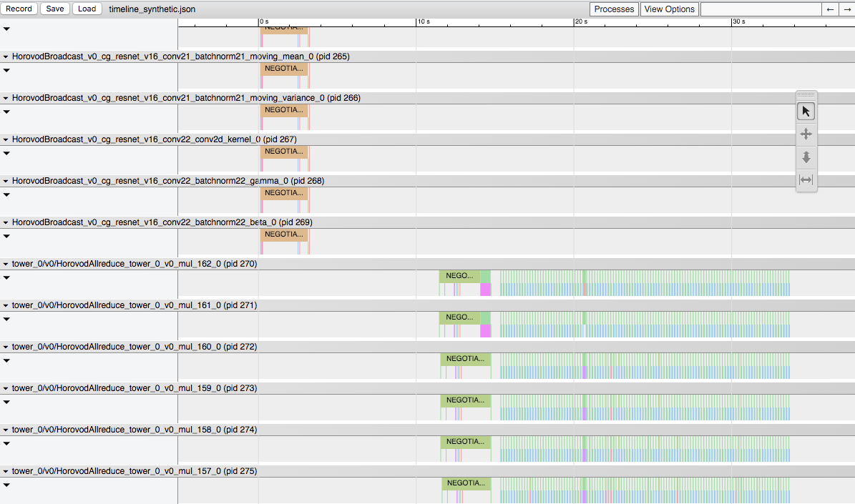Collapse the thread track under pid 275
Screen dimensions: 855x504
point(6,485)
